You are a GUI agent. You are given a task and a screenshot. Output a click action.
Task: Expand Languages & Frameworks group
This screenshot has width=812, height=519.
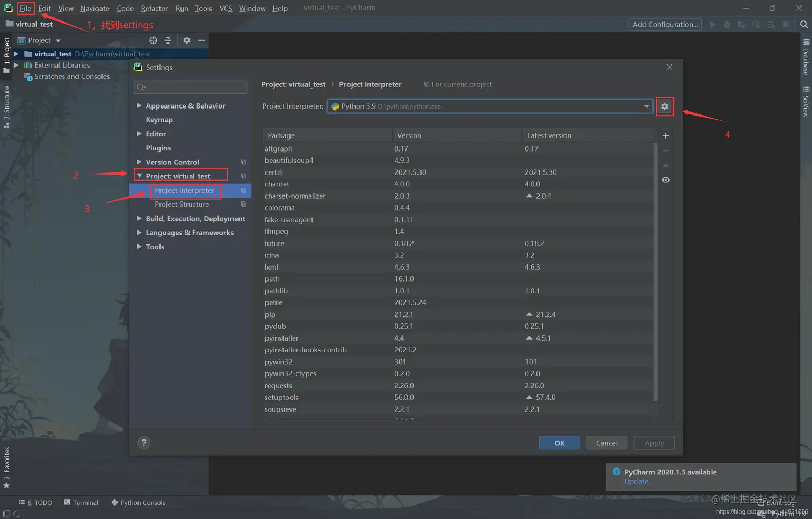(139, 232)
